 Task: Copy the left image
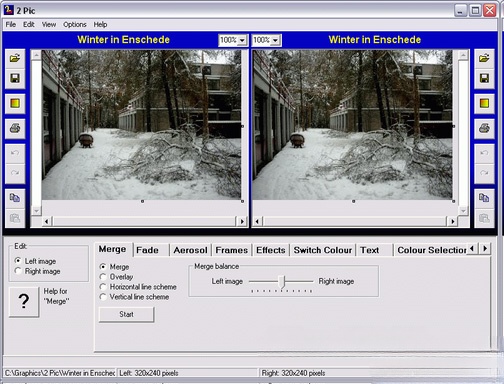coord(15,198)
